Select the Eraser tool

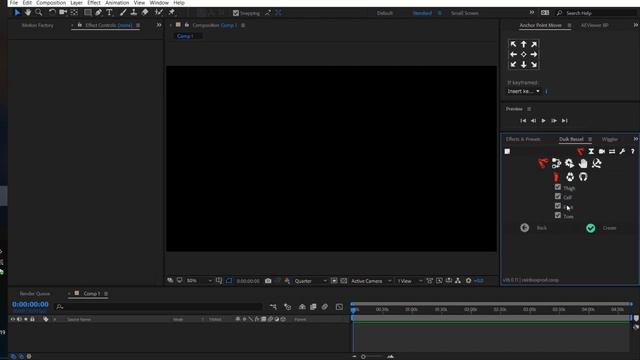click(x=145, y=13)
